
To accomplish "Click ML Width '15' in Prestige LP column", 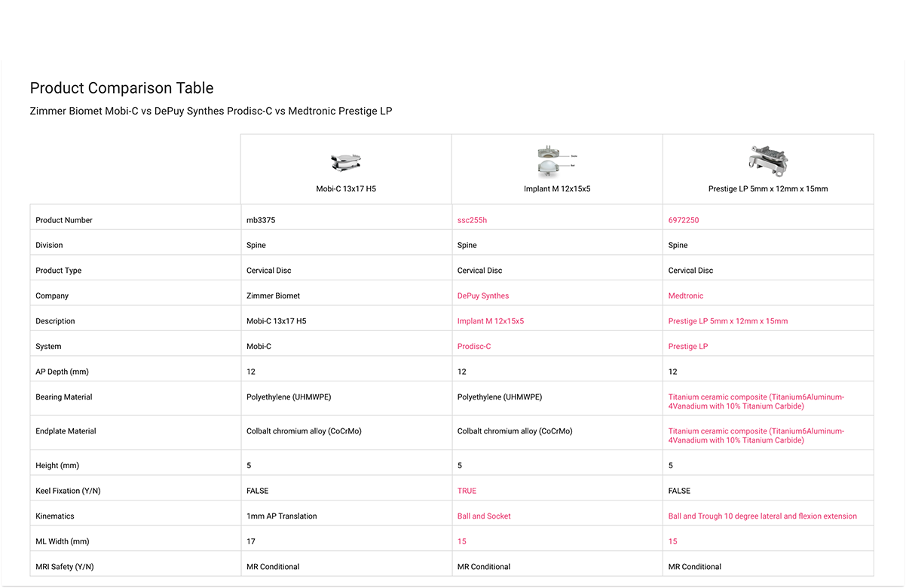I will coord(673,541).
